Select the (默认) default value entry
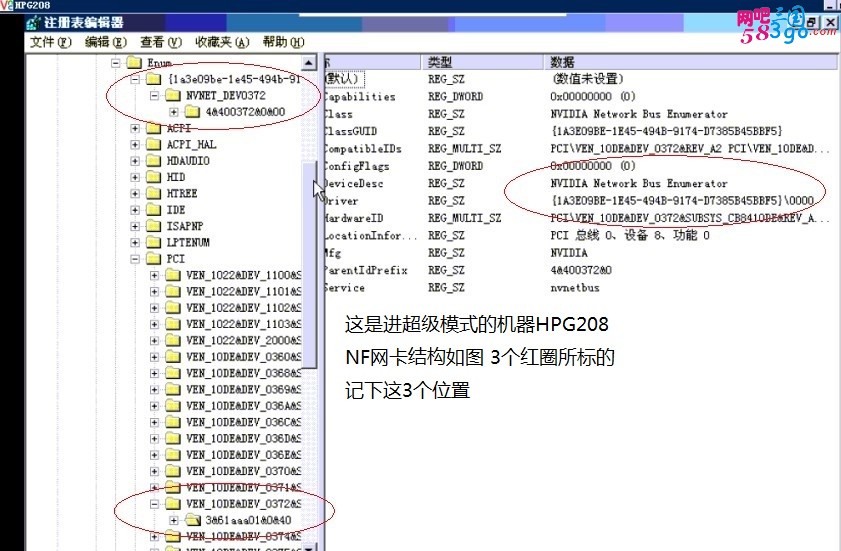Image resolution: width=841 pixels, height=551 pixels. pos(344,79)
